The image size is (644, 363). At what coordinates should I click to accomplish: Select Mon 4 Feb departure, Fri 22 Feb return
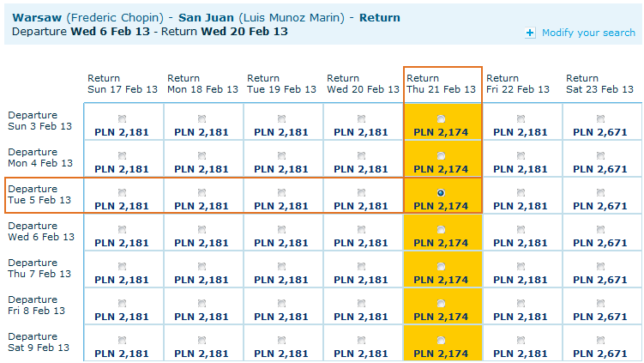click(x=521, y=155)
